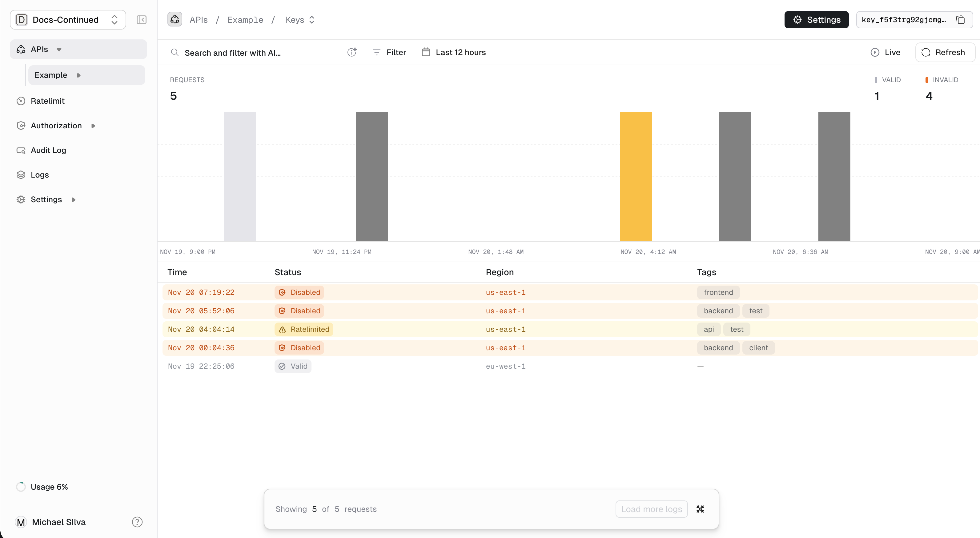The height and width of the screenshot is (538, 980).
Task: Collapse the sidebar panel icon
Action: [141, 20]
